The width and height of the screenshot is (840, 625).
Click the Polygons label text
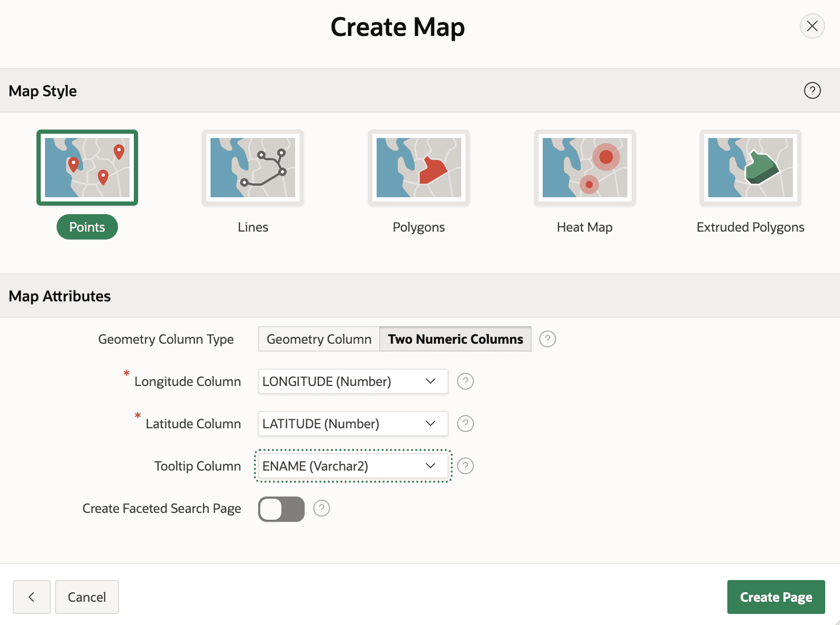pos(419,227)
